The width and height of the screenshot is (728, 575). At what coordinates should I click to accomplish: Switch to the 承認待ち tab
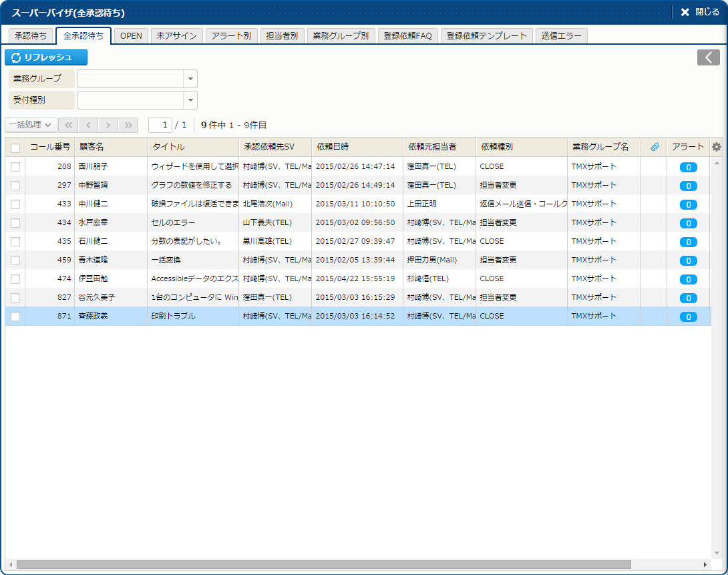[31, 36]
